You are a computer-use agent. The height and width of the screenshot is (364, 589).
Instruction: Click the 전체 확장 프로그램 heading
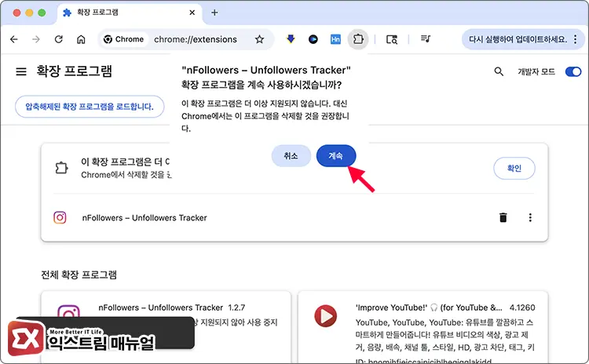(x=79, y=275)
